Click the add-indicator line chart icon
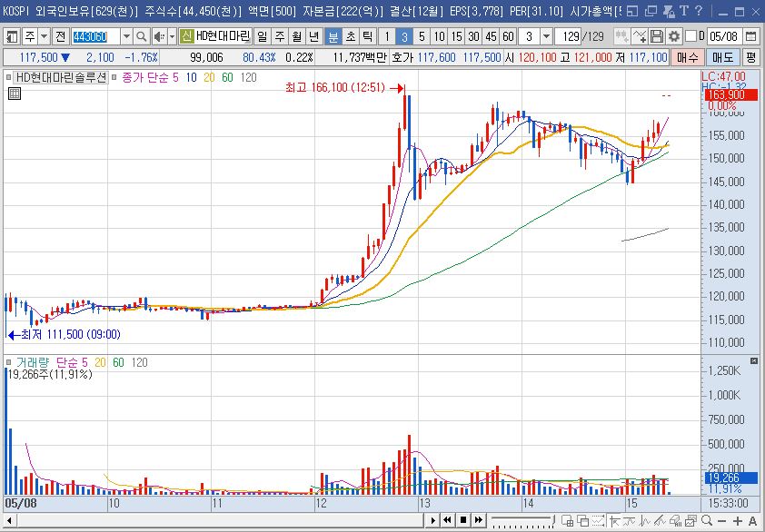 point(639,36)
